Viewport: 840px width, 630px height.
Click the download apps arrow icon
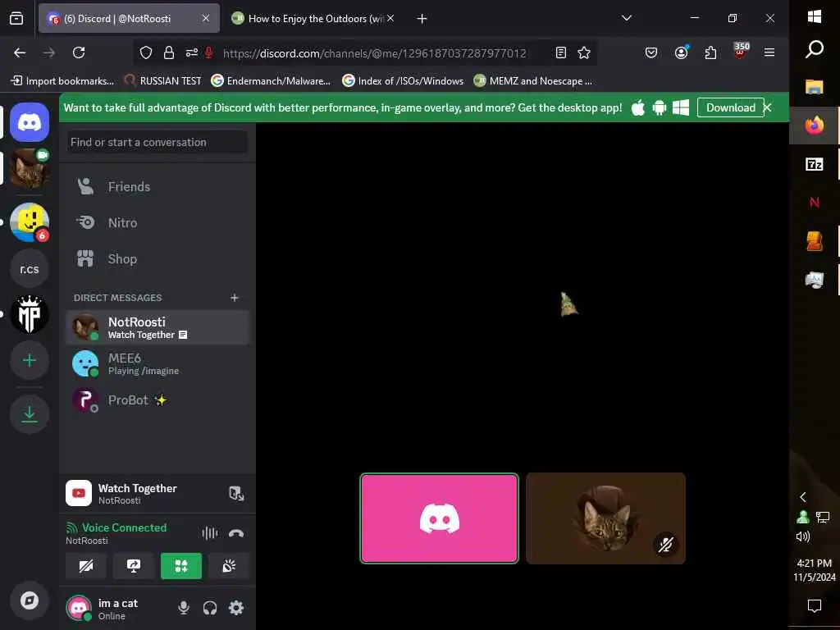(30, 413)
